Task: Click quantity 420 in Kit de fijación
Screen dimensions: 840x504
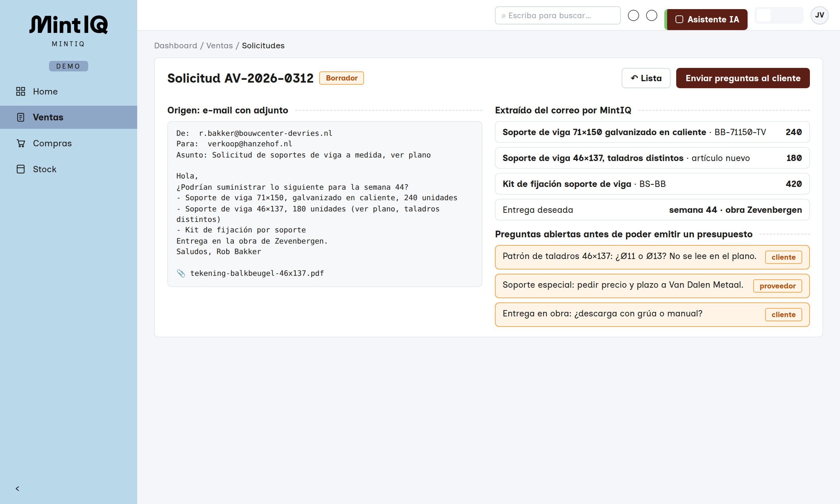Action: pos(794,184)
